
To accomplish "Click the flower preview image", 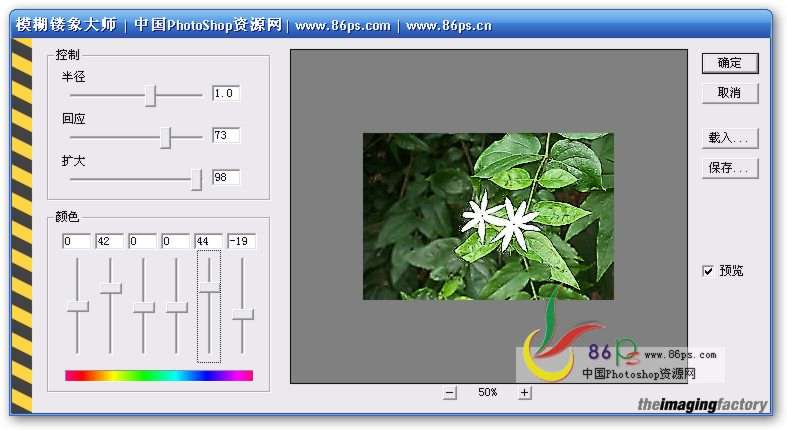I will point(488,216).
